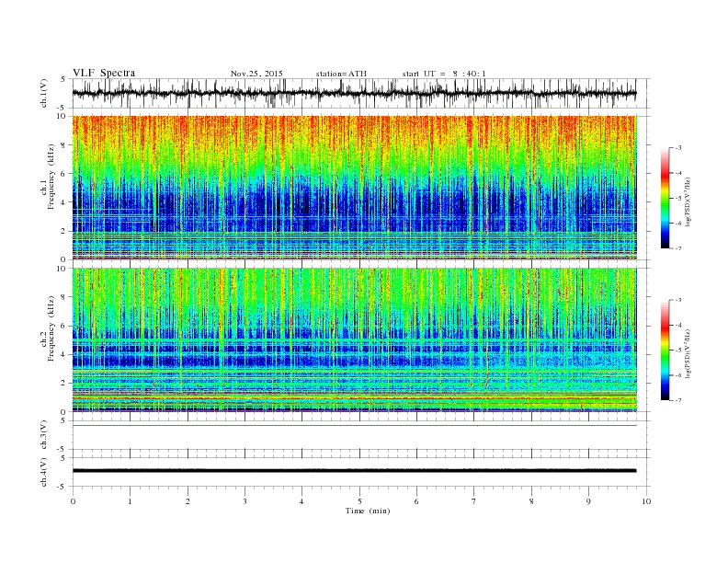728x563 pixels.
Task: Click the "1" tick on the time axis
Action: tap(130, 501)
